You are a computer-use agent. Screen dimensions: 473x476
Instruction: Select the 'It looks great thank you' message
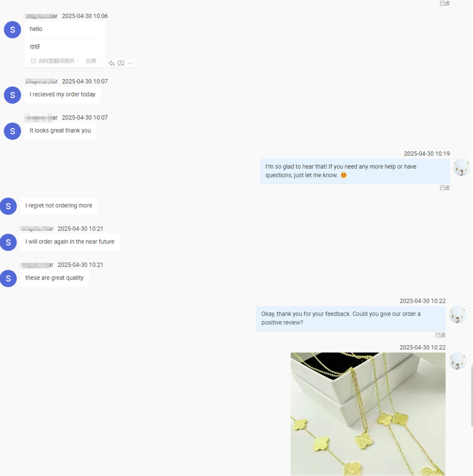60,131
